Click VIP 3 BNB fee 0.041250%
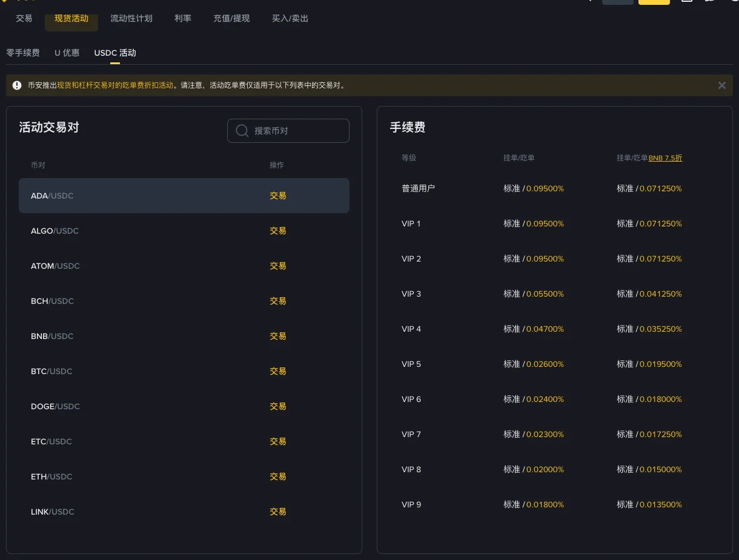The image size is (739, 560). pyautogui.click(x=661, y=294)
